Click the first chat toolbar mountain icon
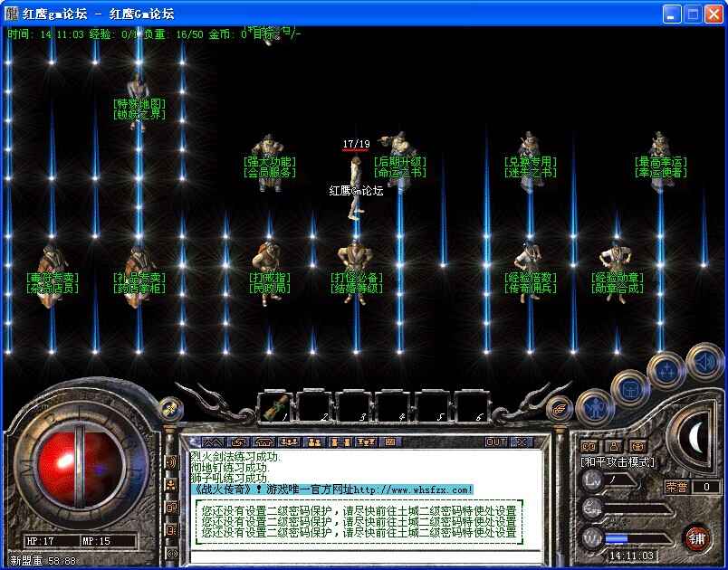 pos(213,442)
